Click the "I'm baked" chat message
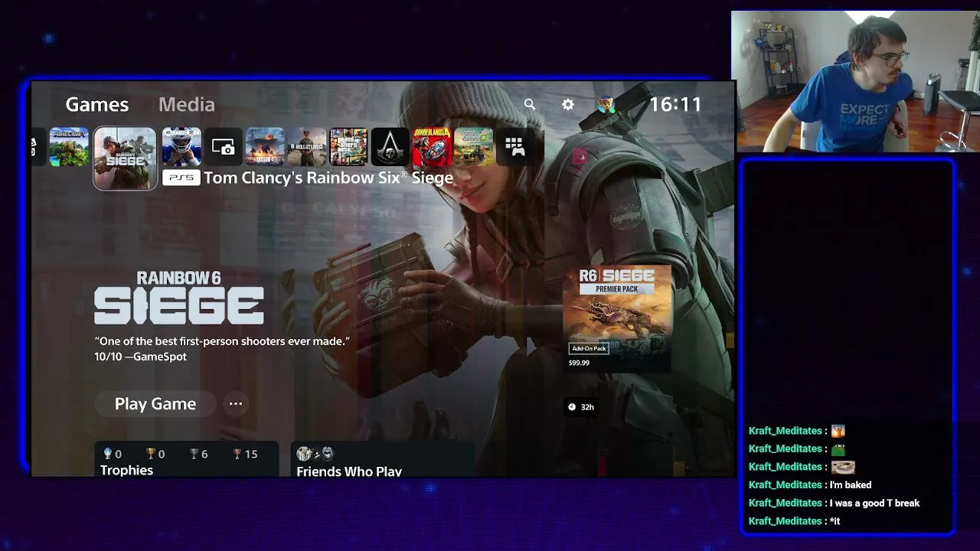Viewport: 980px width, 551px height. 851,484
